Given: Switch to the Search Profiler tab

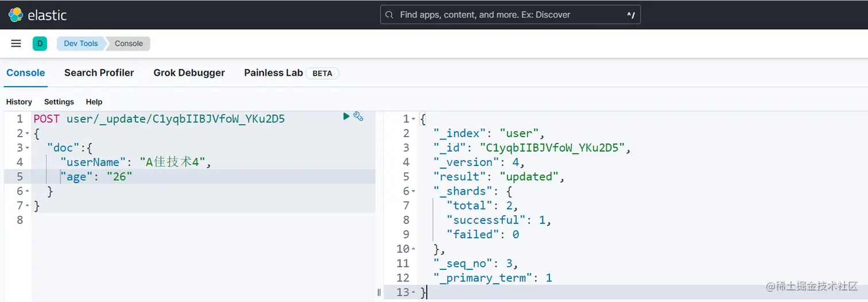Looking at the screenshot, I should tap(99, 73).
